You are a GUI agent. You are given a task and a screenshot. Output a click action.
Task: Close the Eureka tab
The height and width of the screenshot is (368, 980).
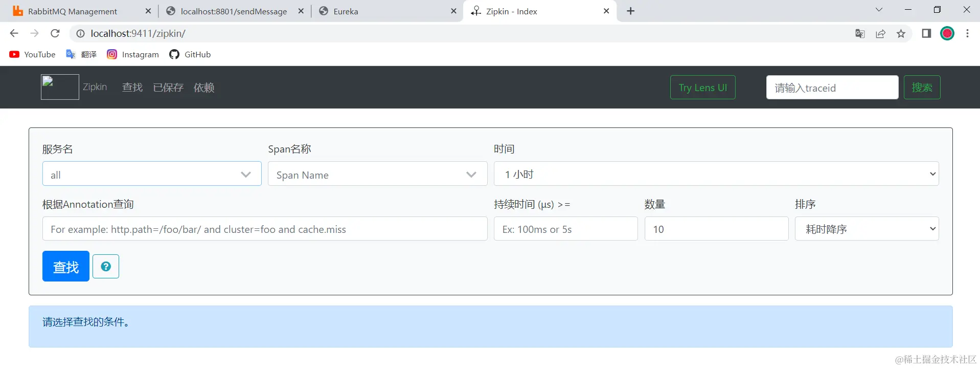click(x=453, y=11)
